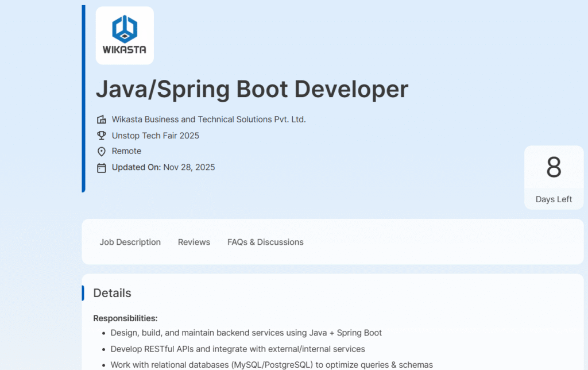Click the calendar icon beside Updated On

click(102, 168)
